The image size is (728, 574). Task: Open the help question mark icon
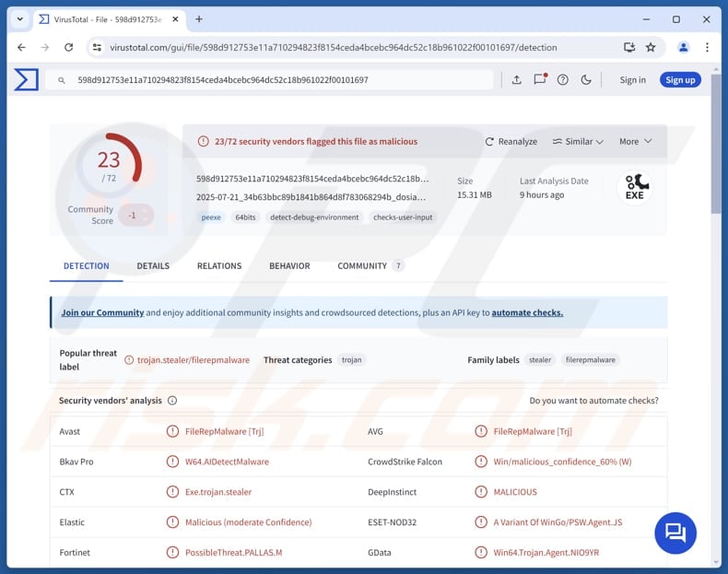[x=563, y=80]
